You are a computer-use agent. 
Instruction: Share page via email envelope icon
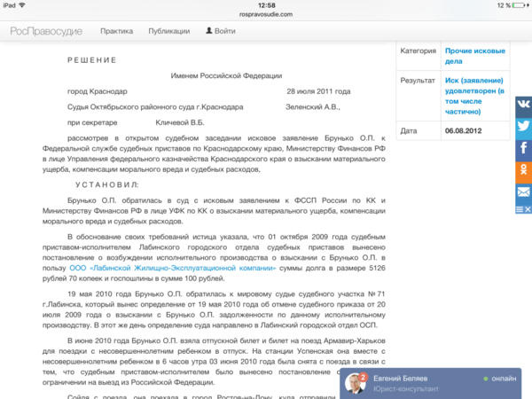coord(523,194)
